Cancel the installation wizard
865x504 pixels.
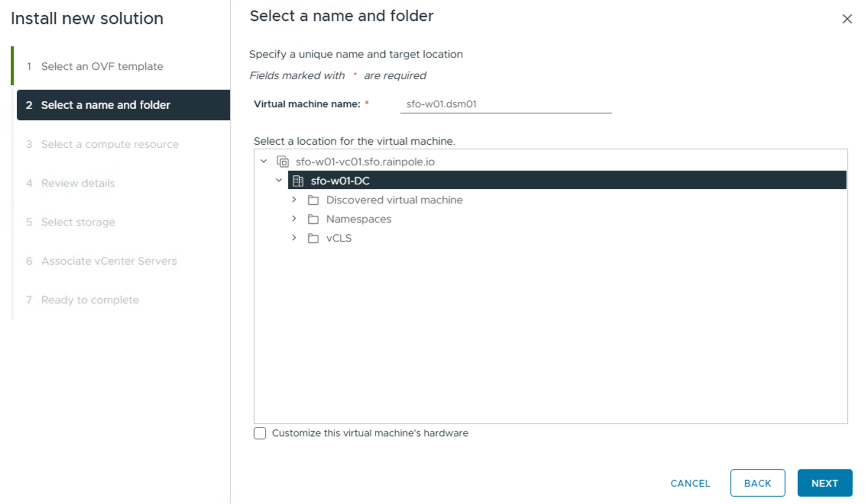click(x=690, y=483)
